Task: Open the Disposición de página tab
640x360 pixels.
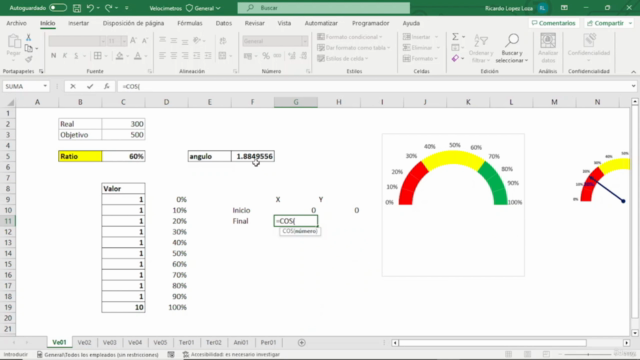Action: 133,23
